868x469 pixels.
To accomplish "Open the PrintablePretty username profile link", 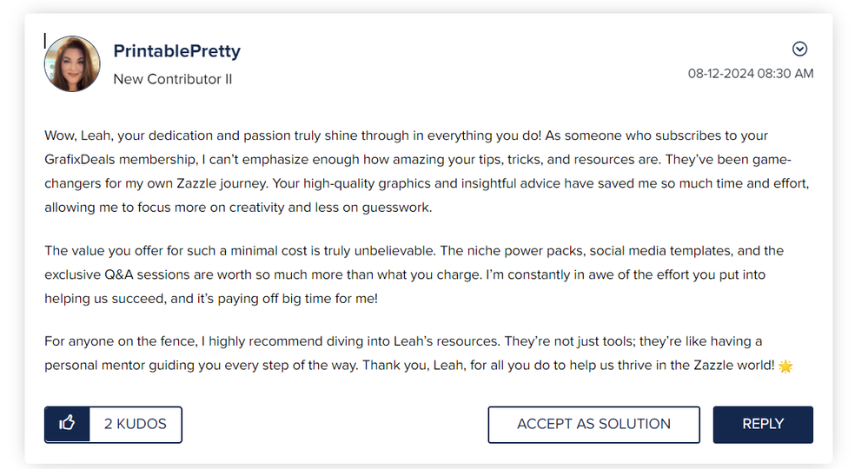I will (x=176, y=51).
